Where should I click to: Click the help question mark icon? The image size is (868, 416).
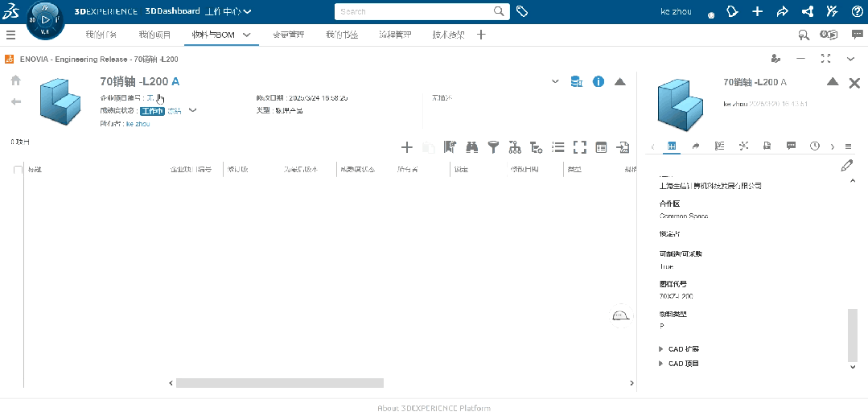pos(857,12)
